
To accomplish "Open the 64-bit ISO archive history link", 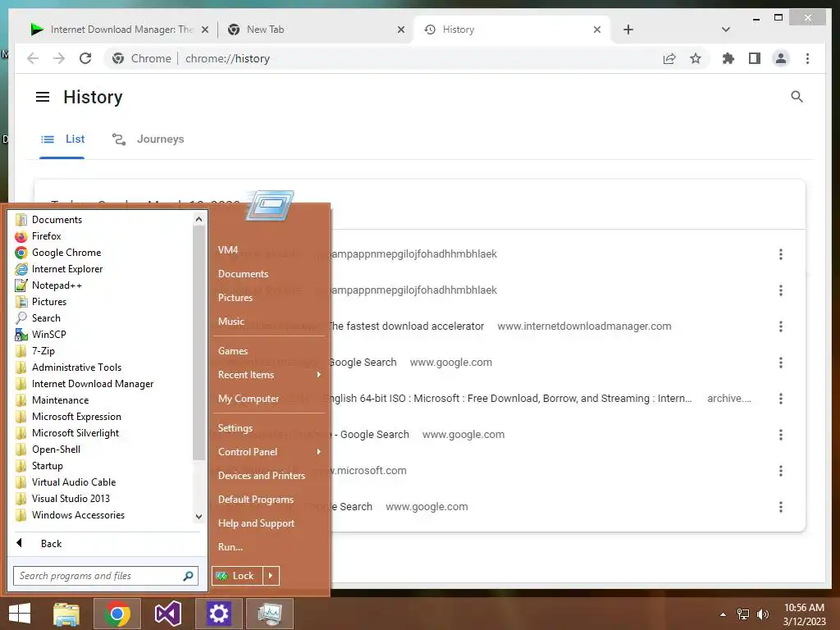I will (509, 399).
